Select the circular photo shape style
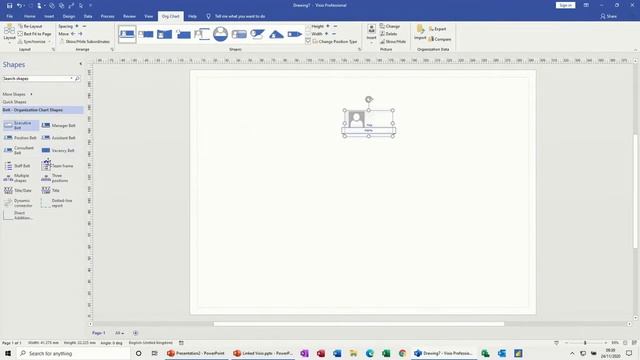 [220, 34]
